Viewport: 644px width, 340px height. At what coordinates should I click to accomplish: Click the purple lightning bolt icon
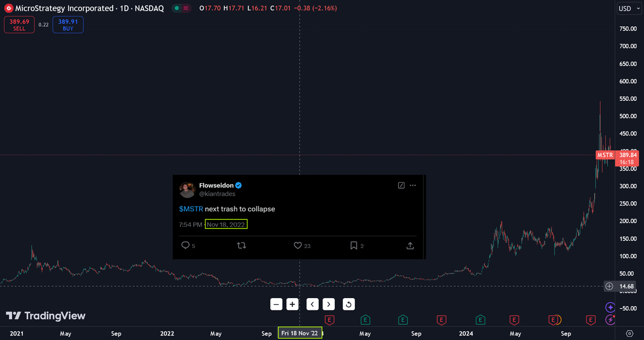(x=610, y=320)
